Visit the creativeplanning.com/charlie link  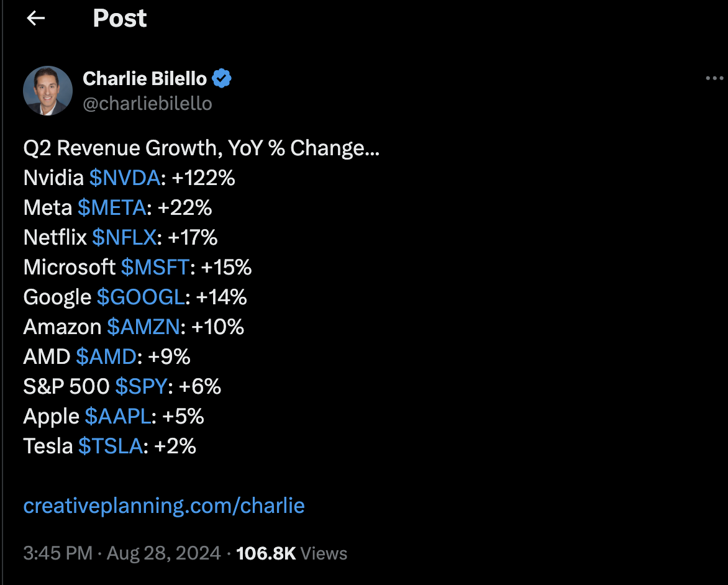(164, 506)
